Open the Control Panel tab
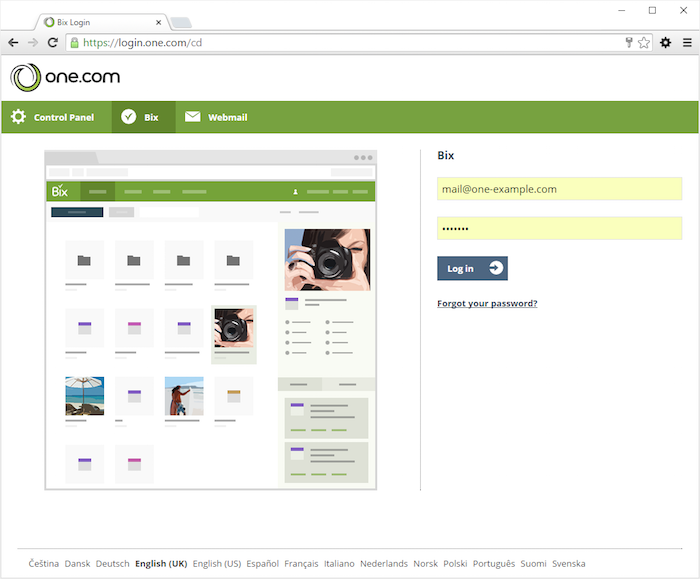This screenshot has height=579, width=700. (57, 117)
